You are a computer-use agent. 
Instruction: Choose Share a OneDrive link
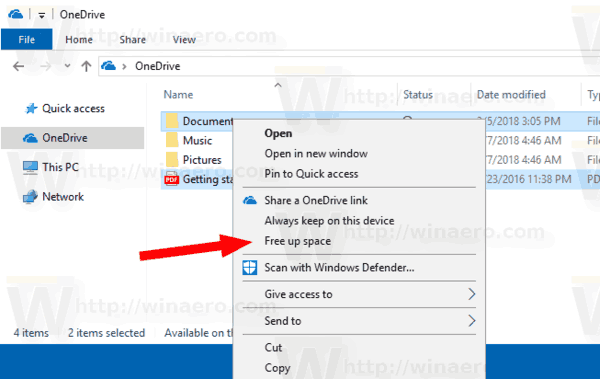[316, 200]
